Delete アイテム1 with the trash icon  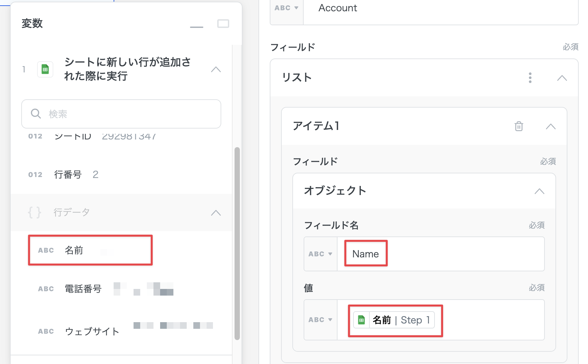pyautogui.click(x=519, y=126)
